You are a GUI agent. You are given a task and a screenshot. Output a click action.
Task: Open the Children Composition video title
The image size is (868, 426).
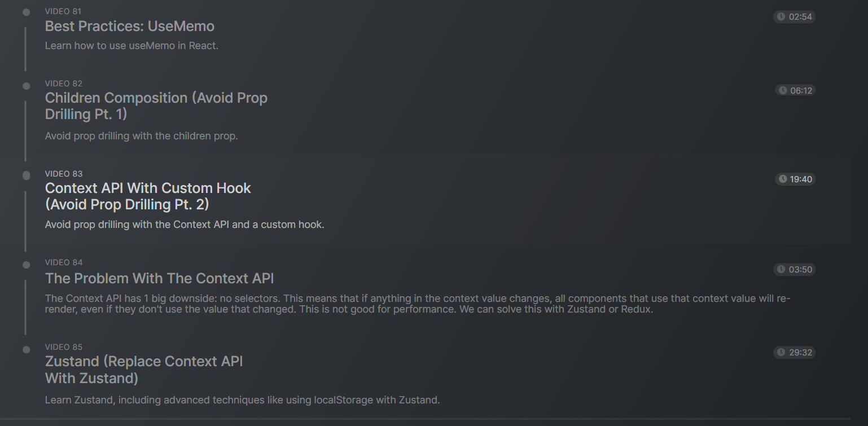click(x=156, y=106)
